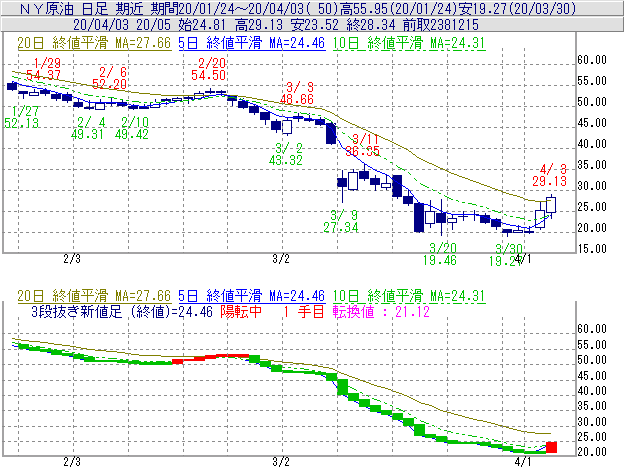Viewport: 624px width, 474px height.
Task: Click the 15.00 axis value on upper chart
Action: [592, 249]
